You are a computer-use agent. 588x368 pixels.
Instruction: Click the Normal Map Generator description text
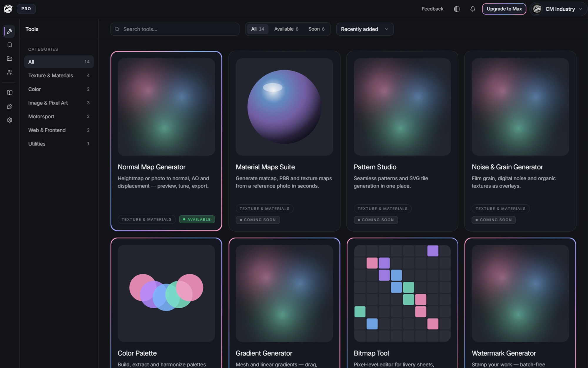[163, 182]
